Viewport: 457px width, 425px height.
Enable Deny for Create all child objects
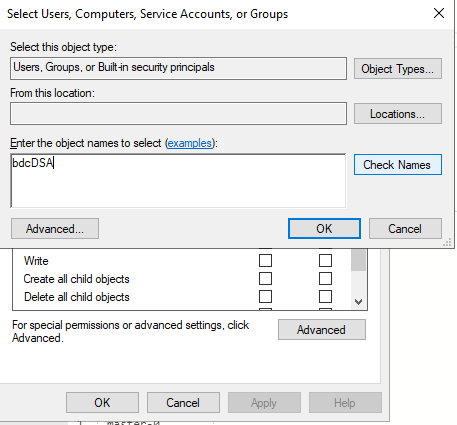coord(325,279)
